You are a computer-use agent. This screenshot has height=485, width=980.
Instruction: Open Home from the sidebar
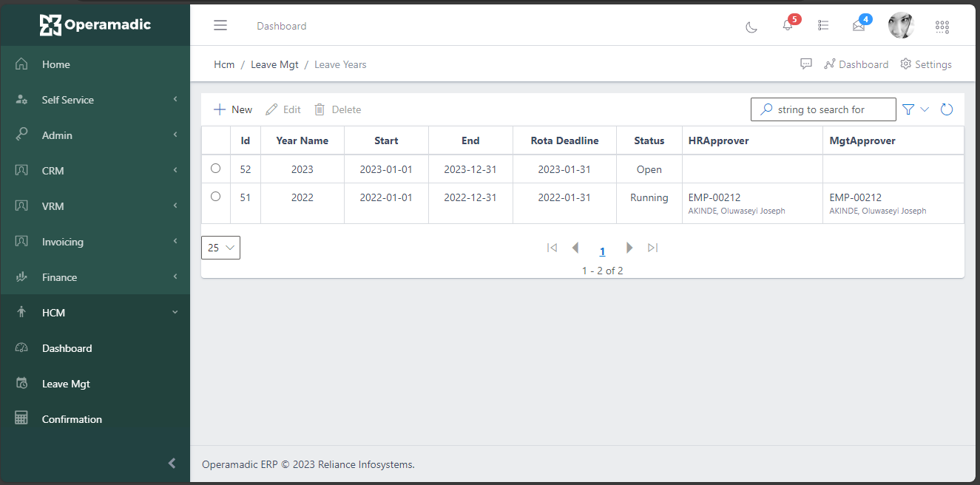click(x=95, y=64)
